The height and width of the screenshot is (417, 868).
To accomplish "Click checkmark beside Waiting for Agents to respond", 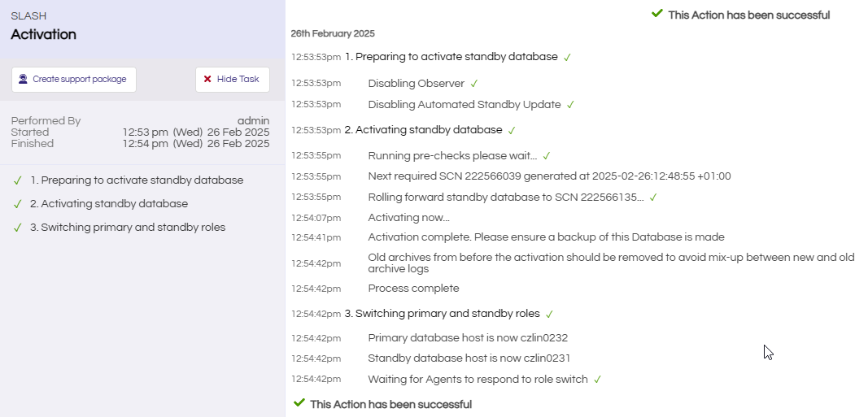I will pyautogui.click(x=597, y=380).
